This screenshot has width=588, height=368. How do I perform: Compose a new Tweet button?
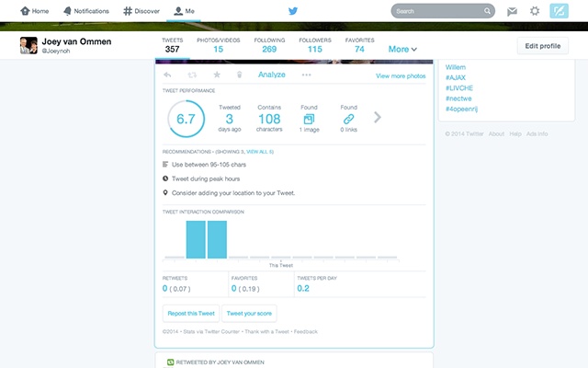tap(560, 11)
